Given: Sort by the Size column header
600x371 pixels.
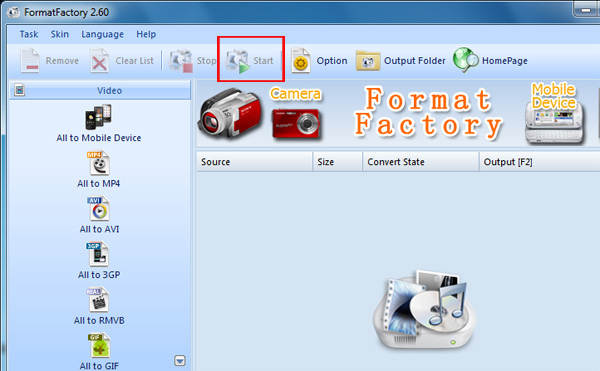Looking at the screenshot, I should coord(338,162).
